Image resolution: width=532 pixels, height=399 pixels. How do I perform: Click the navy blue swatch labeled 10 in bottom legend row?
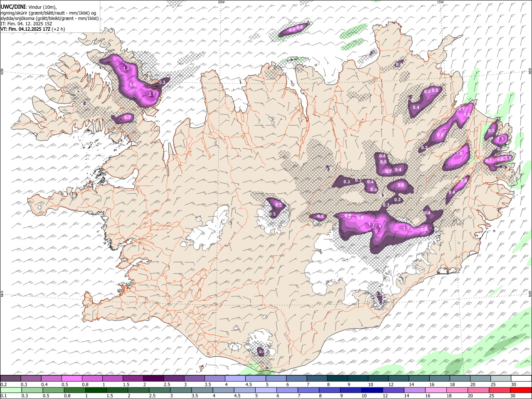tap(372, 390)
